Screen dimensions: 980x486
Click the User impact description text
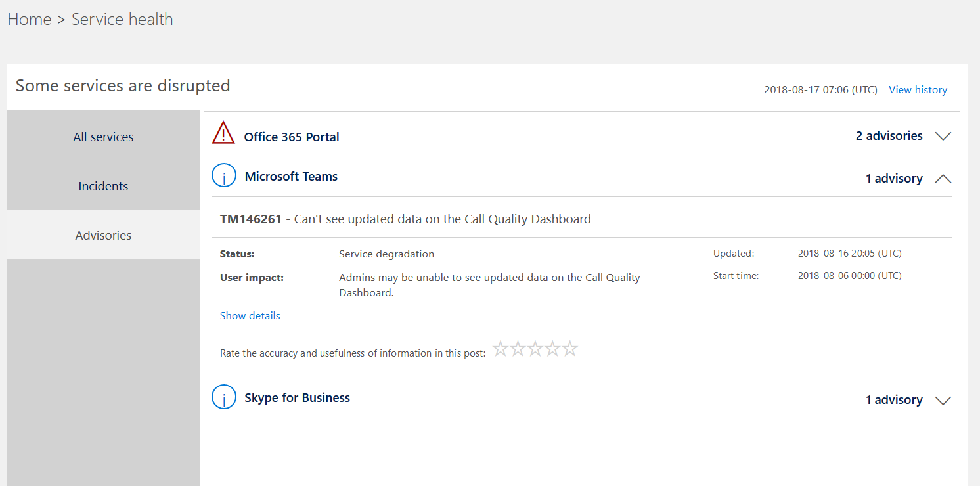point(489,285)
